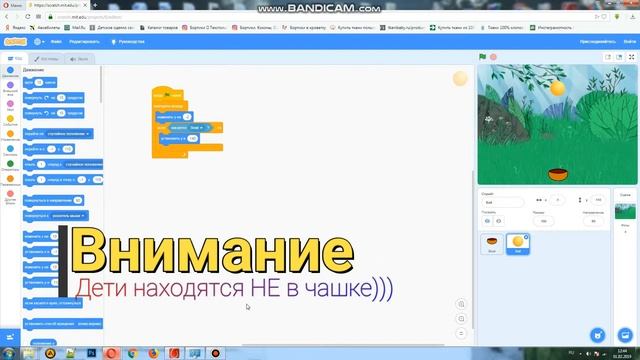Click the green flag to start project
The width and height of the screenshot is (640, 360).
tap(482, 57)
